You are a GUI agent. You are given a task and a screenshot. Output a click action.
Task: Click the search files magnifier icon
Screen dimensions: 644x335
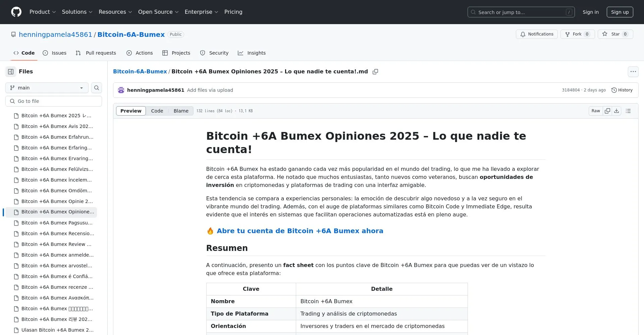pos(97,88)
